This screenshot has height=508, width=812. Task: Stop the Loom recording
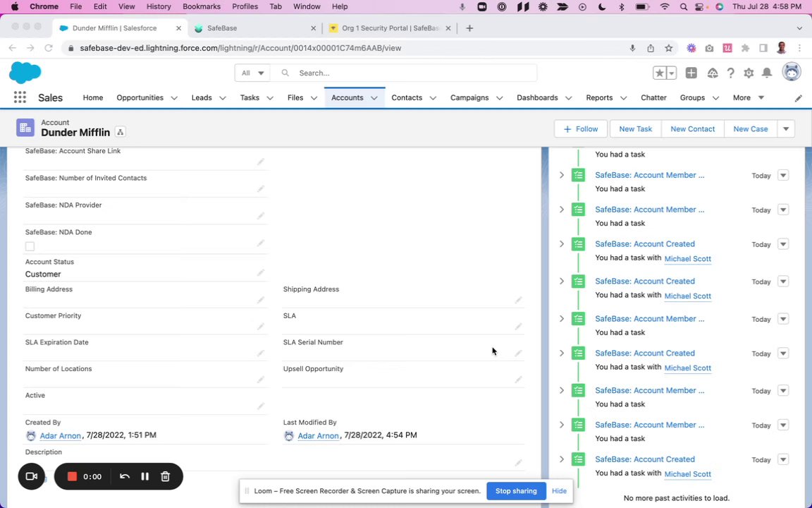(x=72, y=476)
